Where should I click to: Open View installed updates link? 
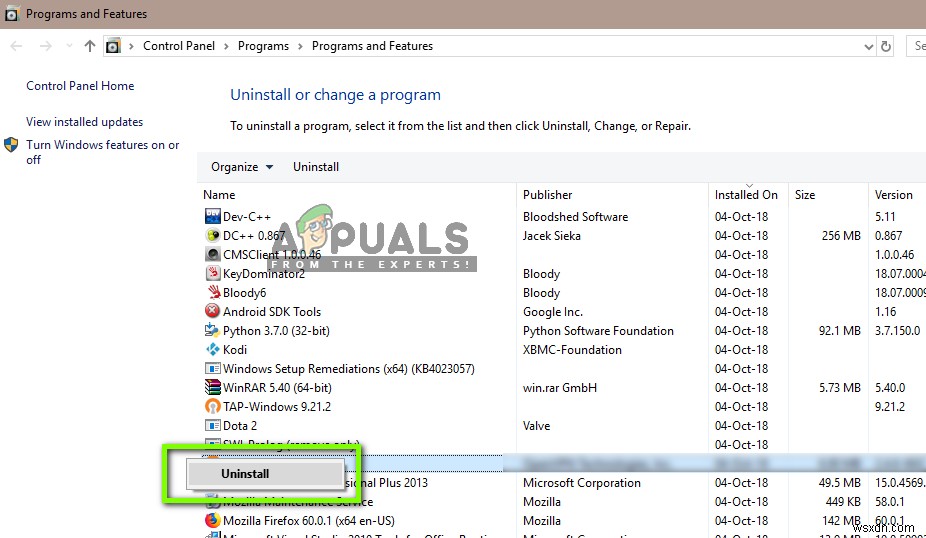tap(84, 122)
